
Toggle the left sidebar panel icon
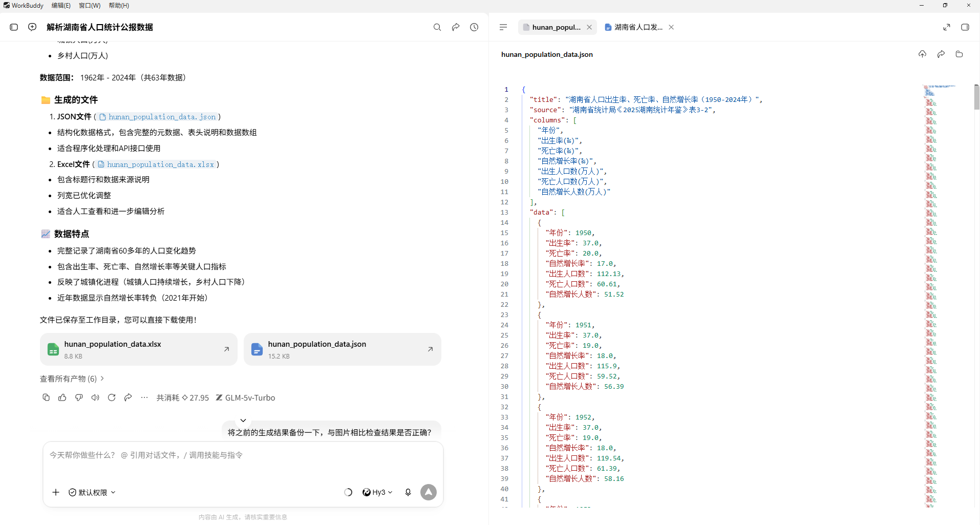(x=14, y=27)
